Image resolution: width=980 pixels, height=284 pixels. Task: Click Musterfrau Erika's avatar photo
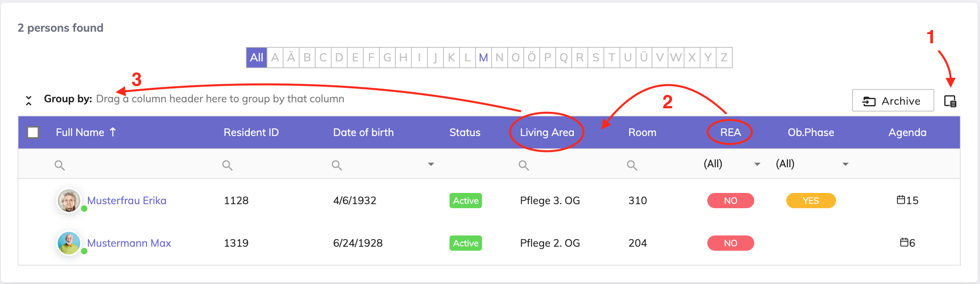pyautogui.click(x=69, y=201)
